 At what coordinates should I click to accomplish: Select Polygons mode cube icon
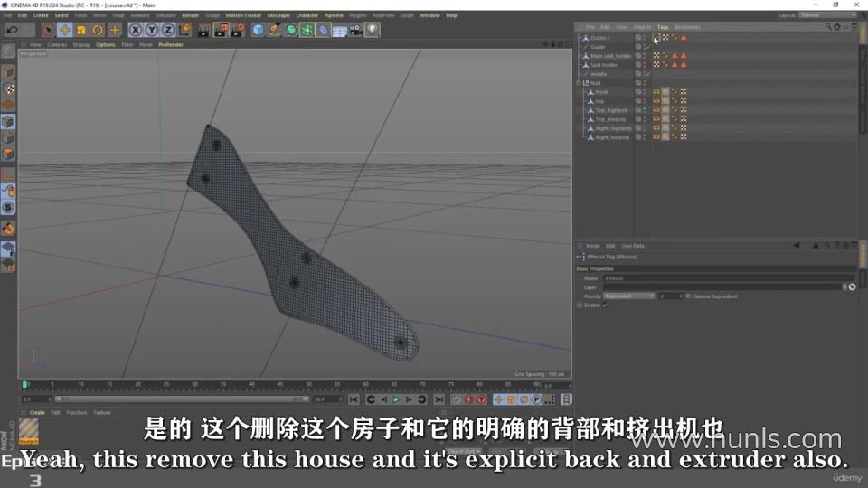click(8, 154)
